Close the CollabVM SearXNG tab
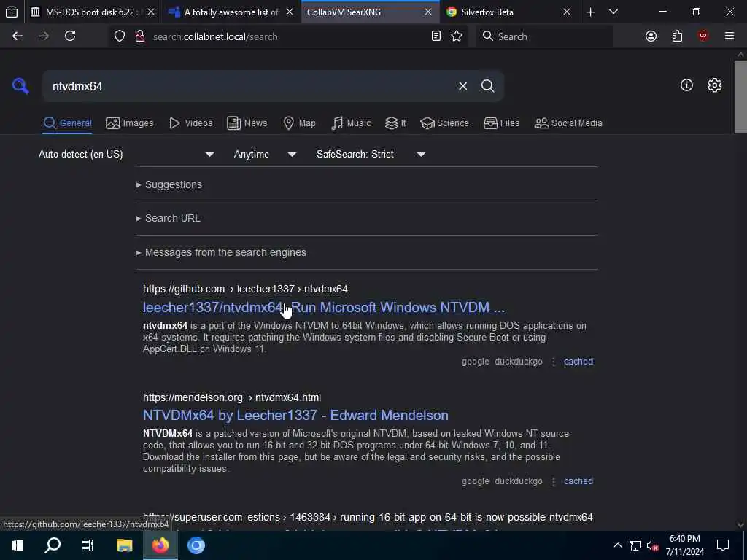This screenshot has height=560, width=747. click(x=427, y=12)
